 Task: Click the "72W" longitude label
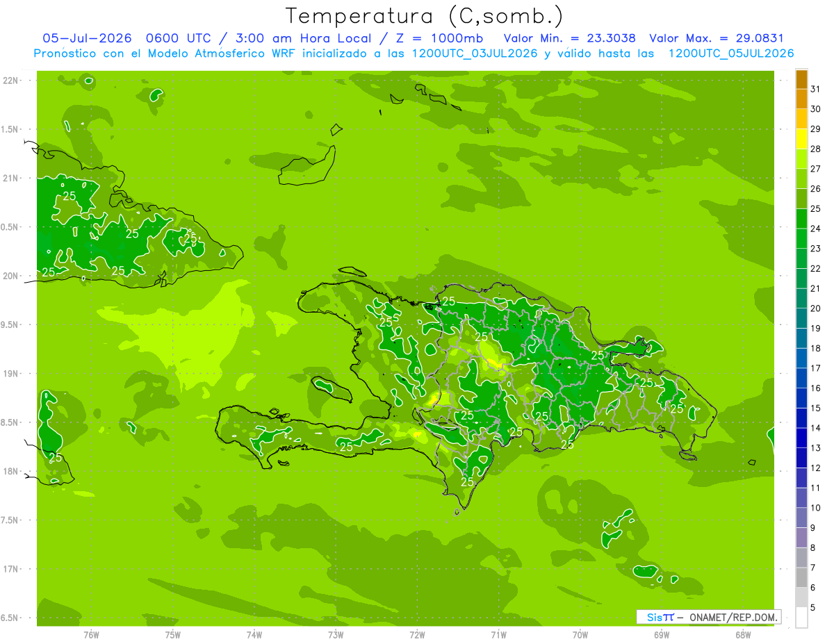[x=417, y=634]
